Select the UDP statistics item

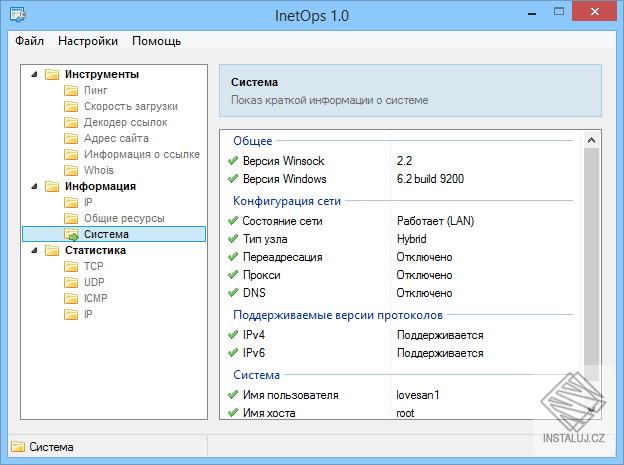coord(94,282)
